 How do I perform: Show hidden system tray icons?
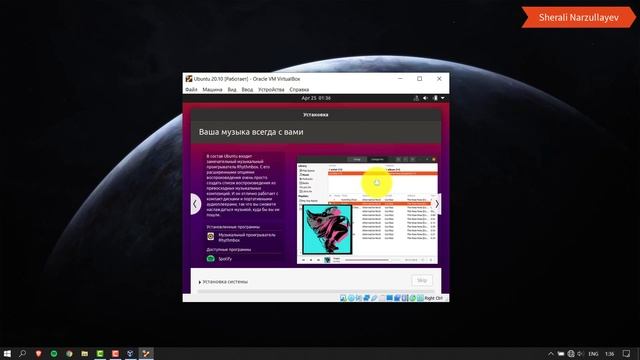(551, 353)
